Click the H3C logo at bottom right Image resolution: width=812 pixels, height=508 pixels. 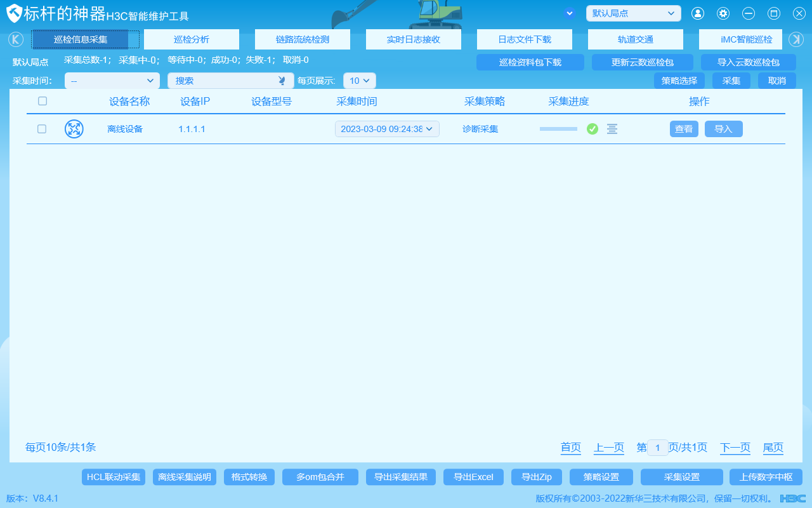(x=793, y=498)
